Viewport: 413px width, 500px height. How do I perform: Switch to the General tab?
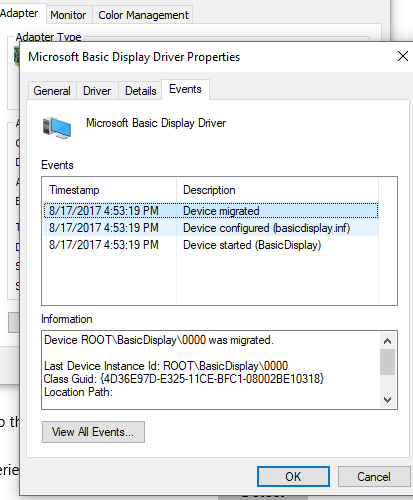pyautogui.click(x=52, y=91)
